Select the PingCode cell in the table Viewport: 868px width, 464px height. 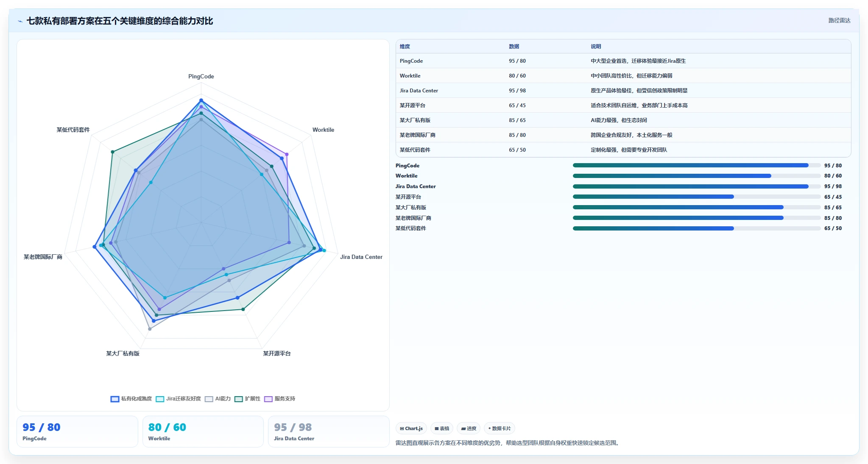[x=411, y=61]
